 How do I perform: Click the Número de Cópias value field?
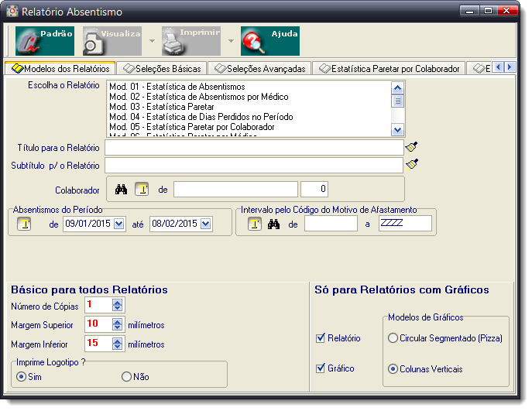tap(98, 305)
